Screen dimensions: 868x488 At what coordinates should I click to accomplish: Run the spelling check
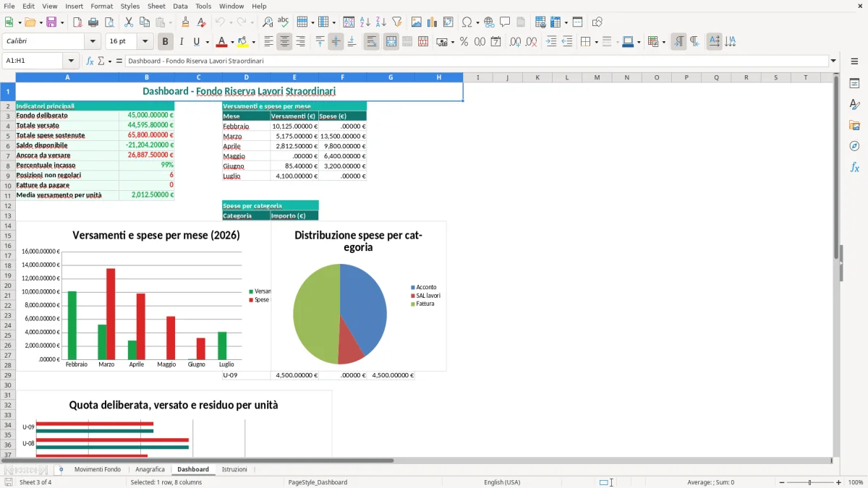283,22
